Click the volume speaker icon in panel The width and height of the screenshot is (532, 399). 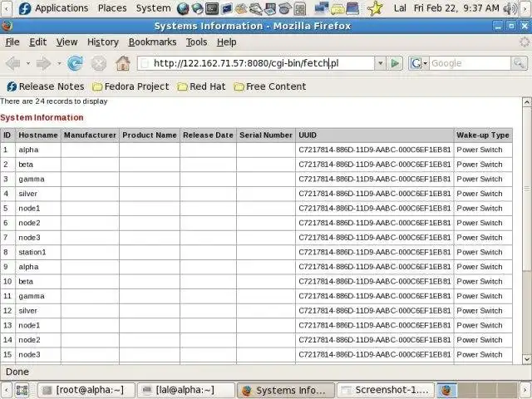click(510, 8)
